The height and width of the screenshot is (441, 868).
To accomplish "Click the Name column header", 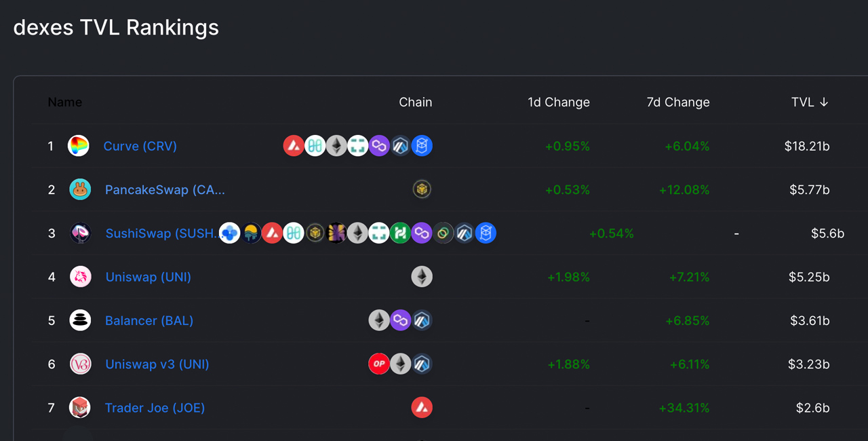I will (65, 102).
